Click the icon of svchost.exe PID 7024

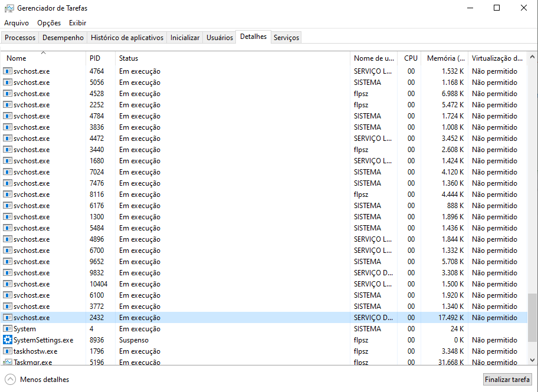click(x=8, y=172)
